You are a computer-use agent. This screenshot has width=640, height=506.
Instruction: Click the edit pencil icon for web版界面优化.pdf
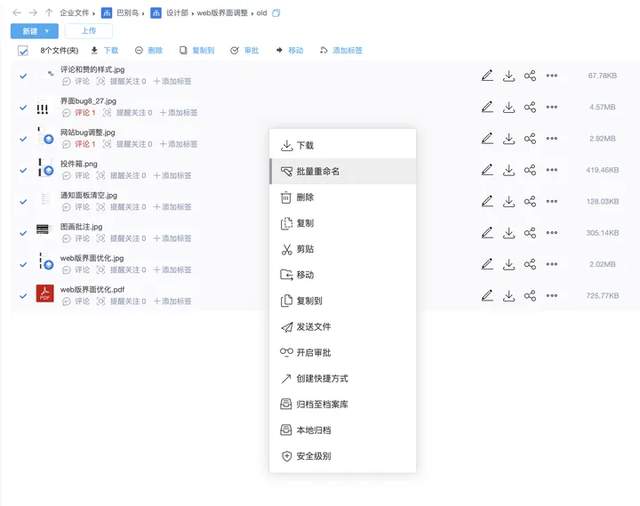[x=487, y=295]
